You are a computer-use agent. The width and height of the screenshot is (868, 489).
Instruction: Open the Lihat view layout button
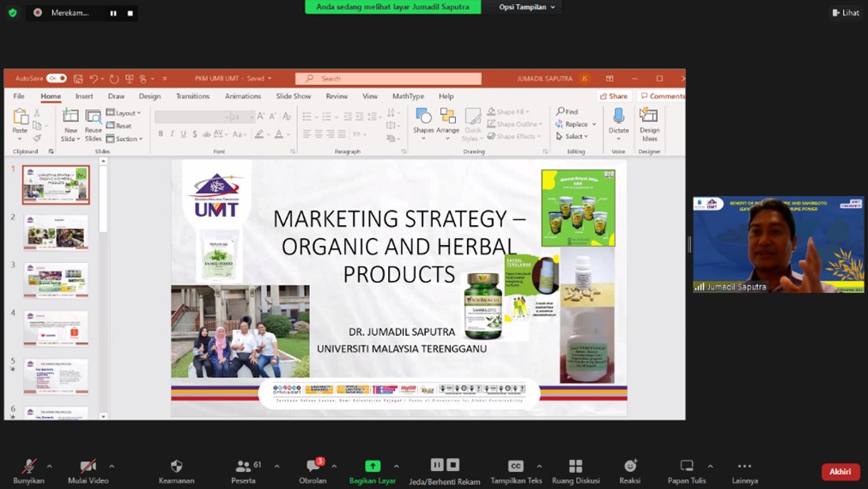coord(846,12)
